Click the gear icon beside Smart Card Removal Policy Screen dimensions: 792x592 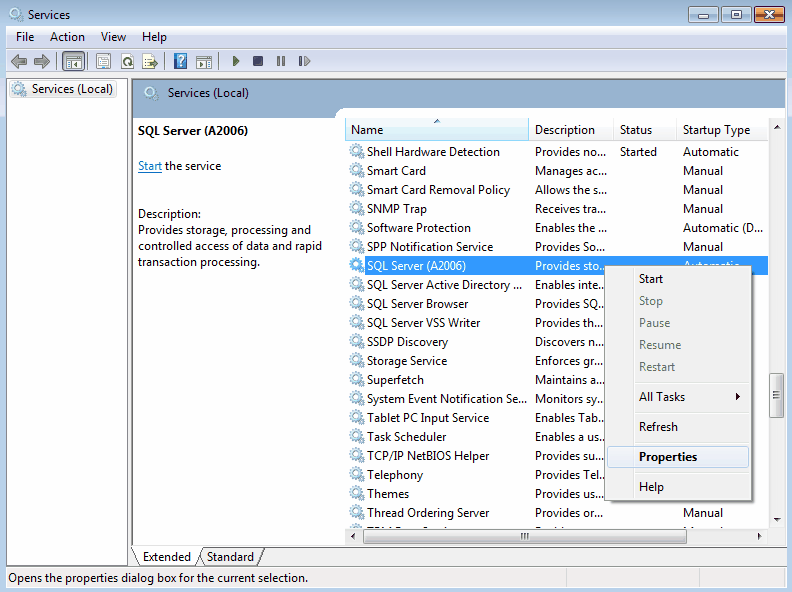pos(357,189)
